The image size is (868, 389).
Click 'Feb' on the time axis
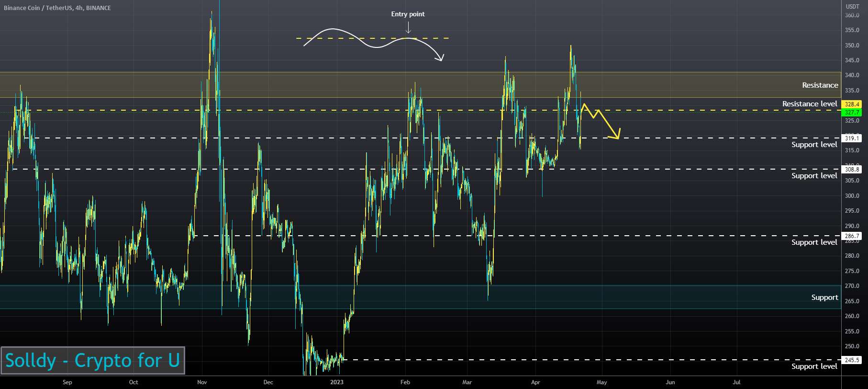click(405, 382)
